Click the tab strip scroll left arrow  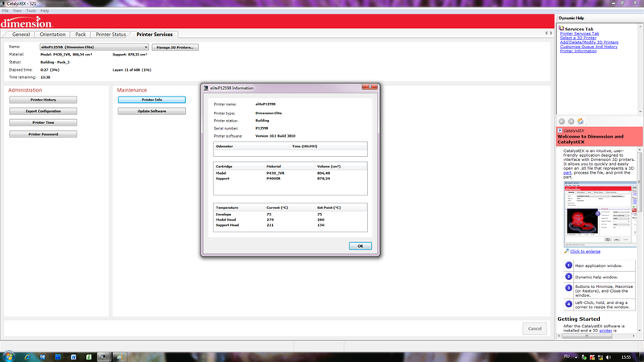pyautogui.click(x=547, y=33)
